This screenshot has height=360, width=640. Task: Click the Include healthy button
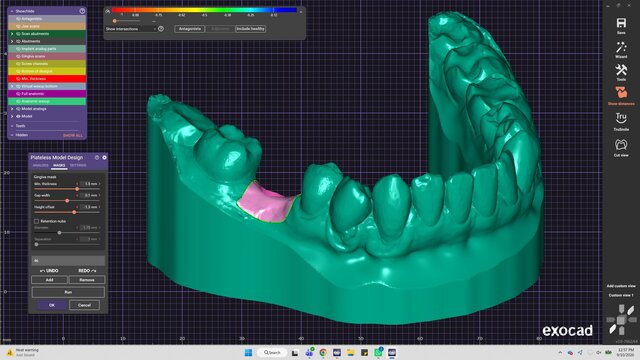pyautogui.click(x=250, y=29)
